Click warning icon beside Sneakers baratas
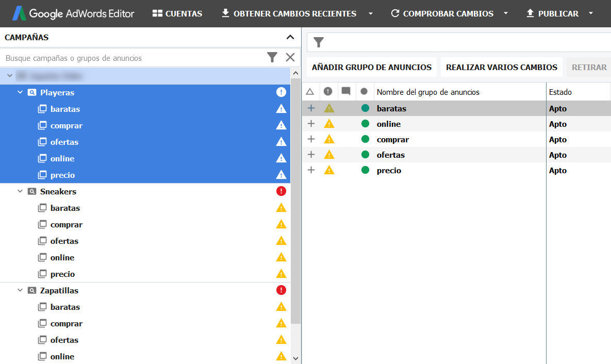Screen dimensions: 611x364 pos(281,208)
